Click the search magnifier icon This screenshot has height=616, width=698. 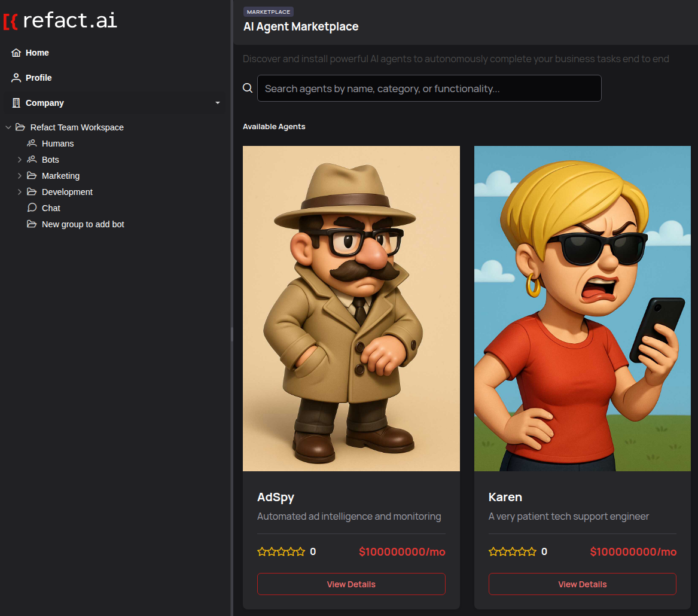tap(248, 88)
